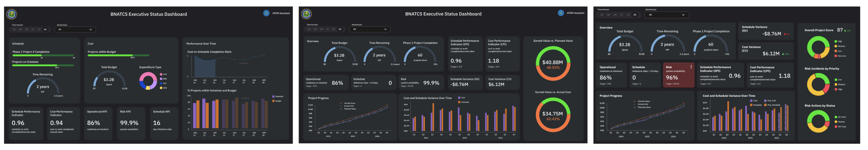Viewport: 868px width, 150px height.
Task: Click the $34.75M earned value figure
Action: (552, 113)
